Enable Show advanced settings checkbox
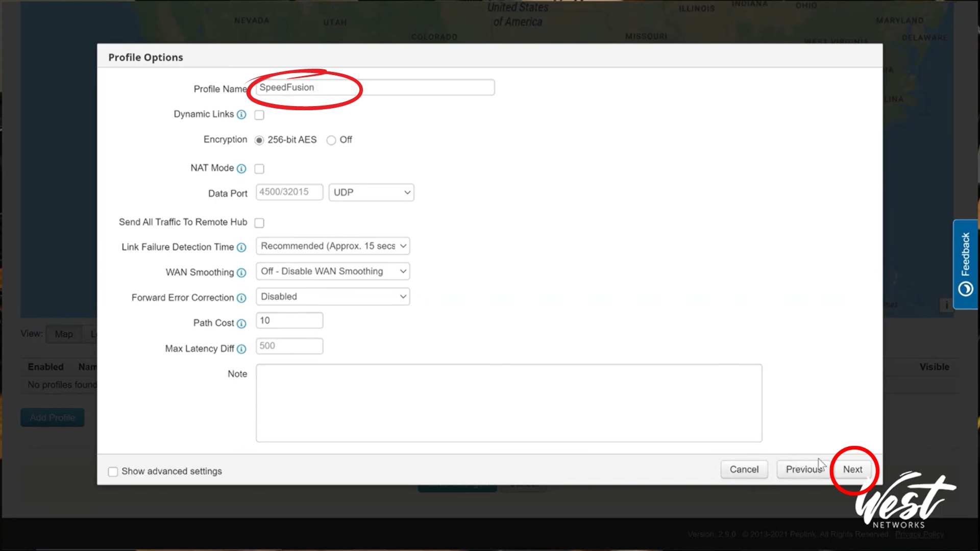 click(113, 471)
